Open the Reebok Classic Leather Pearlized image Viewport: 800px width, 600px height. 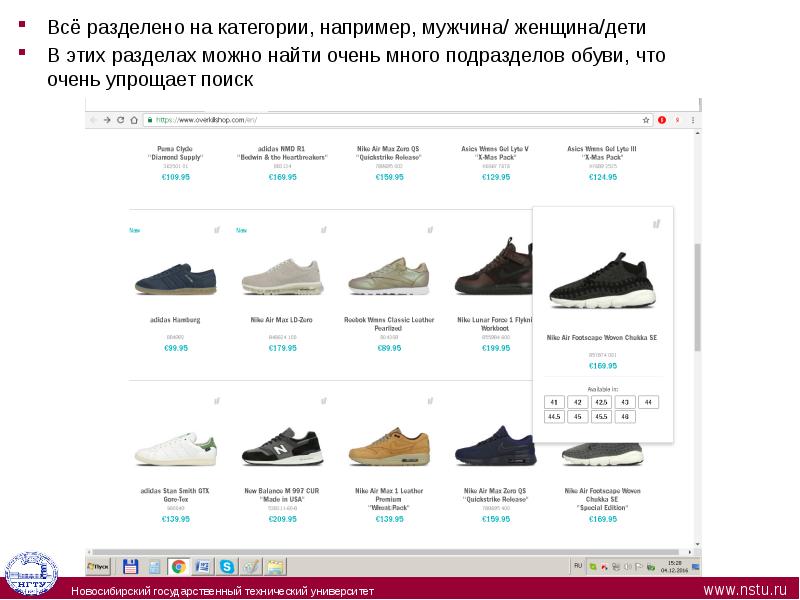pyautogui.click(x=389, y=276)
